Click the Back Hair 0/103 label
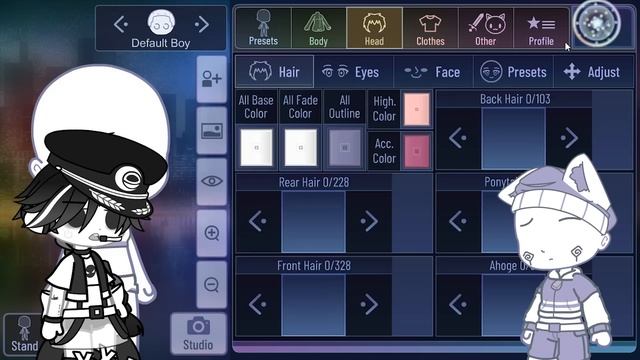This screenshot has height=360, width=640. pos(515,99)
